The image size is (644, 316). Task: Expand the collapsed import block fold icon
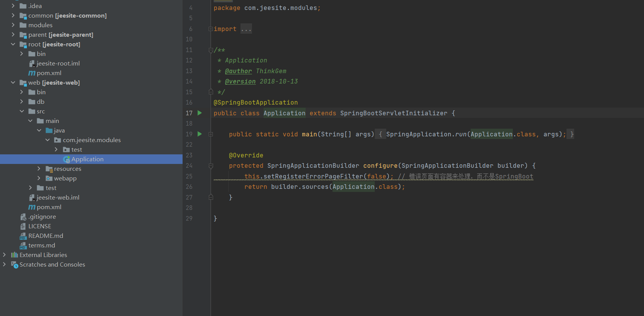click(x=211, y=29)
